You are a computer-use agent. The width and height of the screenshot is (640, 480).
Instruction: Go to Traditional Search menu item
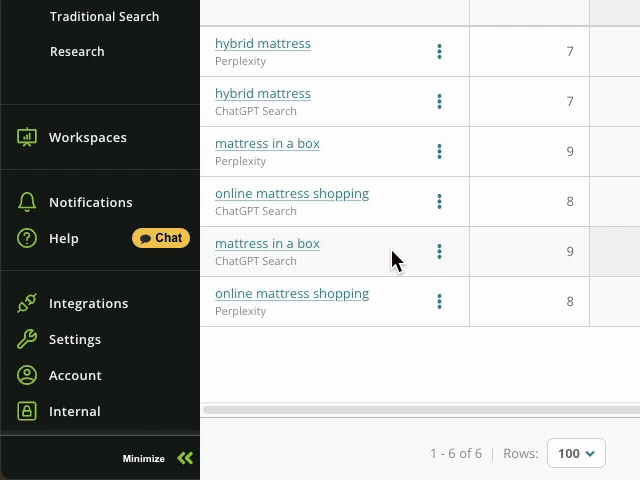104,16
